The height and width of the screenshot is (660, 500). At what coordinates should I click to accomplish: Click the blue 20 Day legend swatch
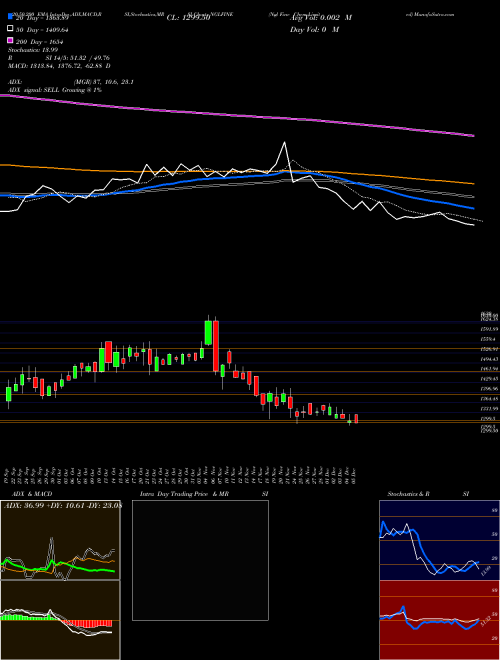(x=10, y=17)
